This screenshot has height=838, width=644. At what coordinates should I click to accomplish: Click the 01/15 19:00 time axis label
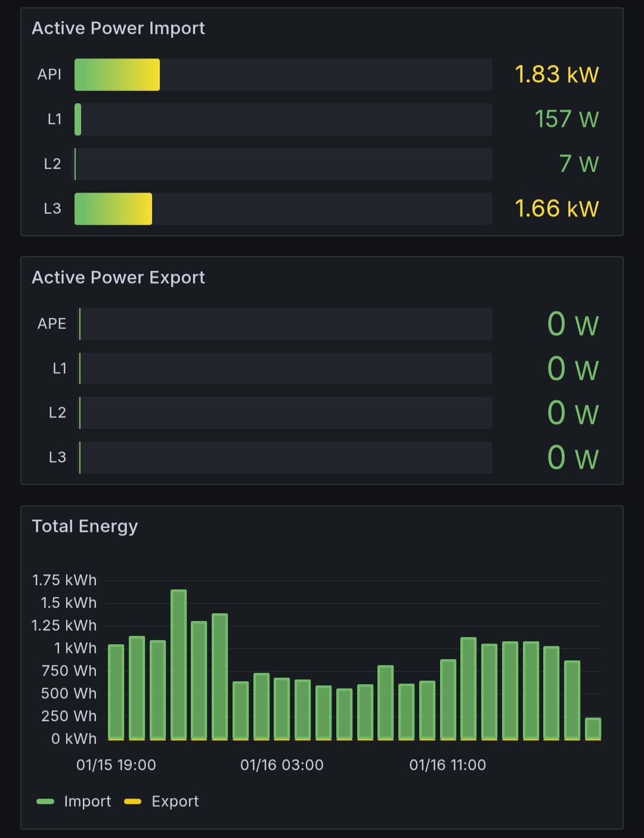click(x=116, y=765)
